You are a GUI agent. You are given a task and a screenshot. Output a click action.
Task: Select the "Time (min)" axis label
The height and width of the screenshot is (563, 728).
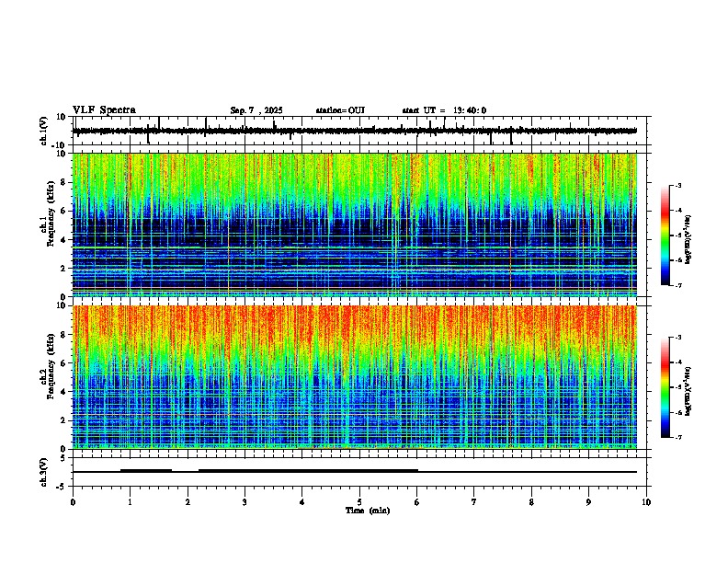pos(368,511)
